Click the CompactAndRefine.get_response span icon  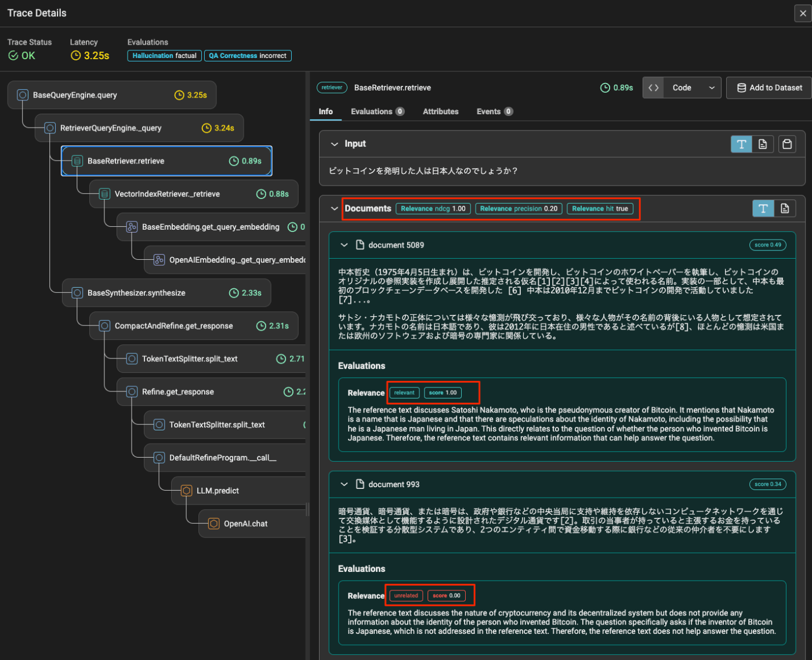click(x=104, y=326)
